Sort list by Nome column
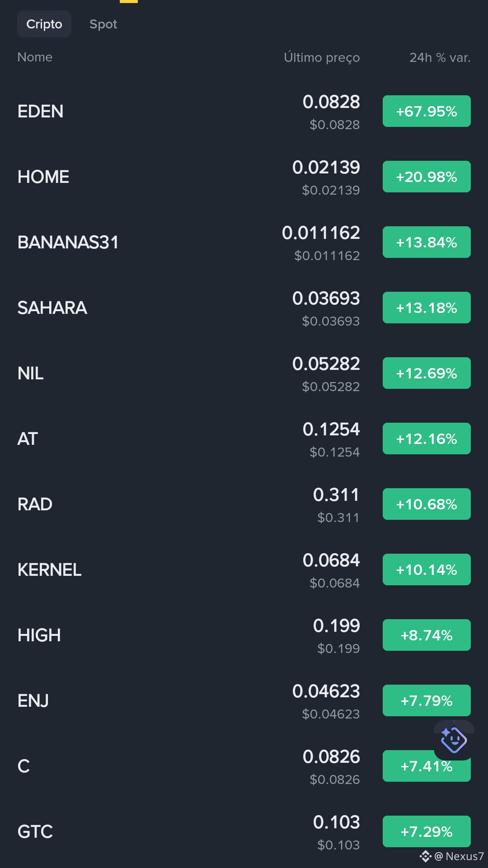 [35, 57]
